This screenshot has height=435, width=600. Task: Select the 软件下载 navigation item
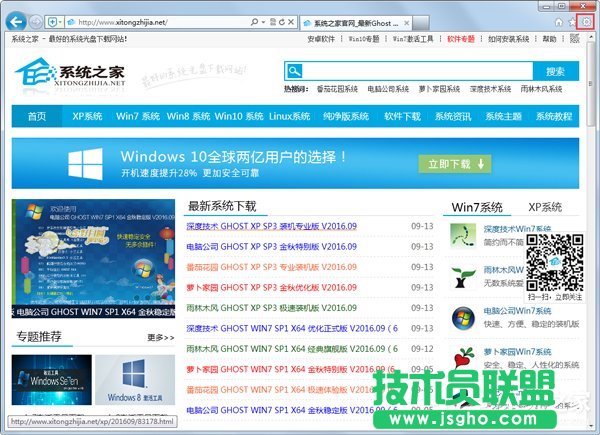[402, 116]
